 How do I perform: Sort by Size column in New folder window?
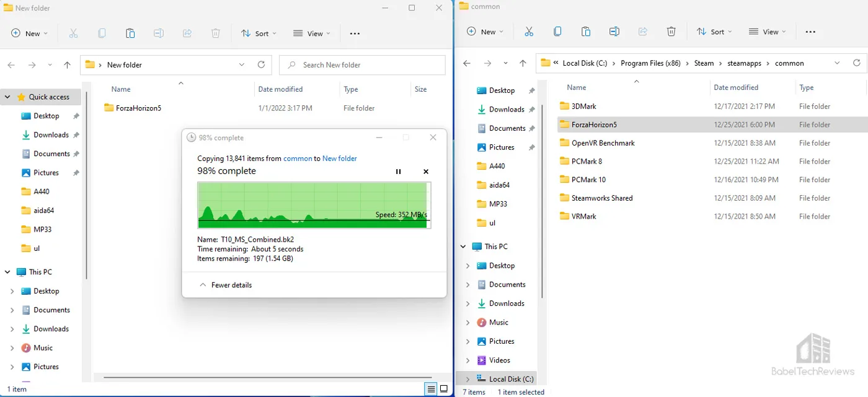(x=420, y=89)
